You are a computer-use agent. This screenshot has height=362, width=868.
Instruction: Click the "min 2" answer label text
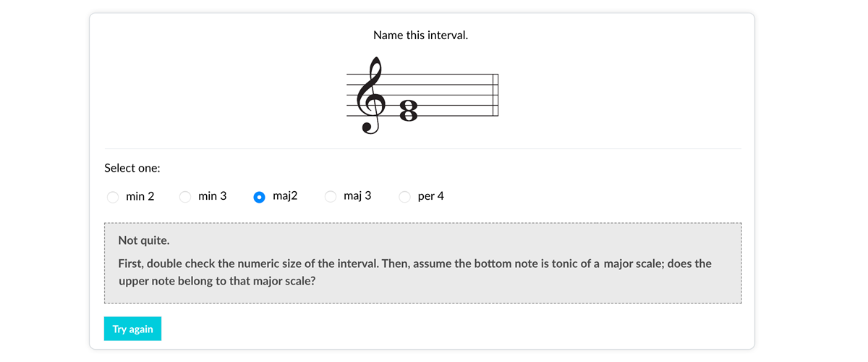[140, 196]
